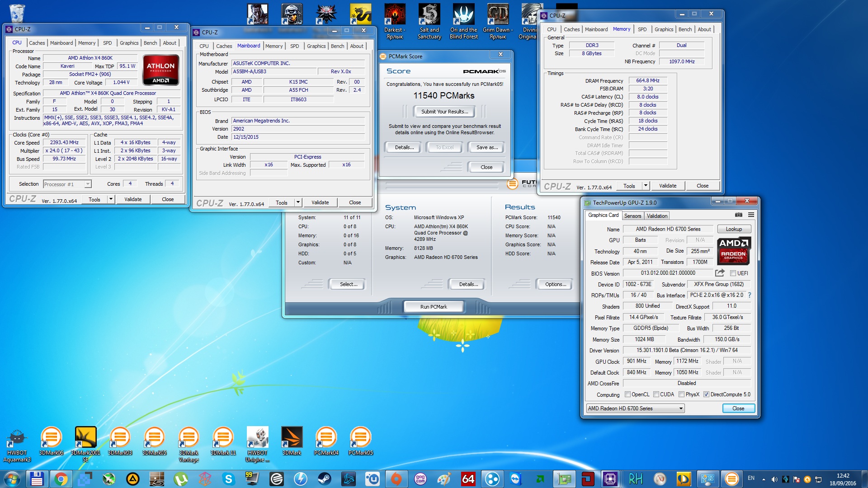Screen dimensions: 868x488
Task: Click the volume speaker tray icon
Action: point(774,479)
